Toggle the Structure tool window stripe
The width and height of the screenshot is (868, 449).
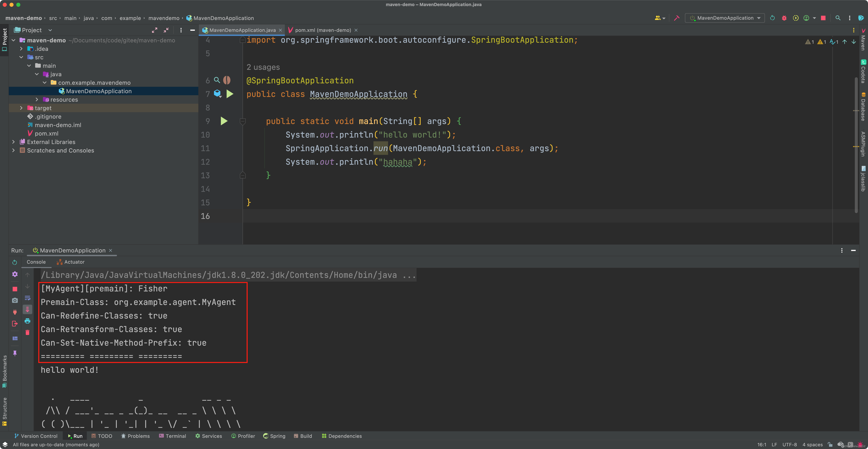pyautogui.click(x=4, y=411)
